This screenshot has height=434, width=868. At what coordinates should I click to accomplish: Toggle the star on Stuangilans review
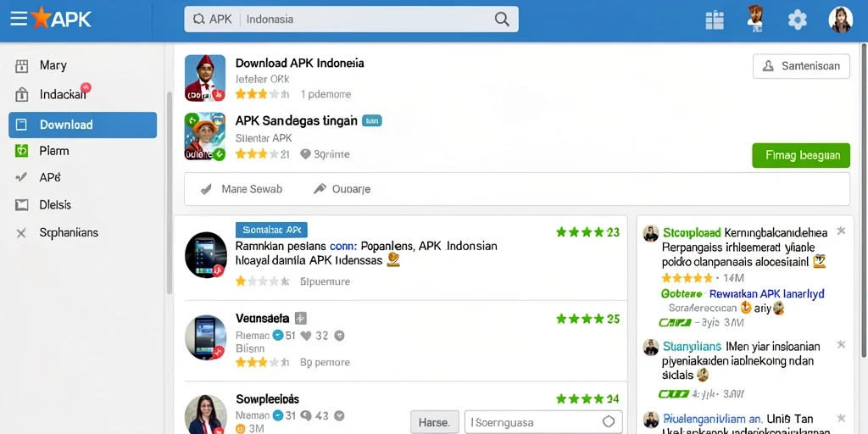coord(841,344)
